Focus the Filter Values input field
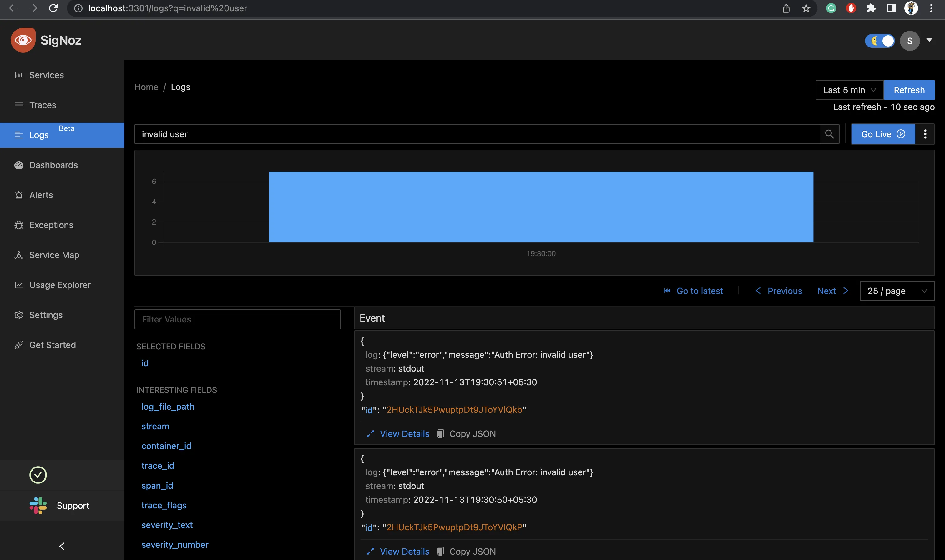This screenshot has width=945, height=560. pyautogui.click(x=237, y=319)
